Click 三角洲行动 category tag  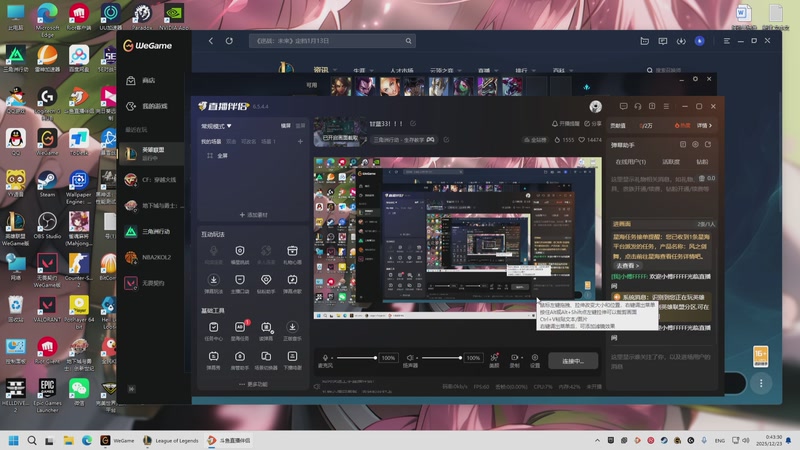coord(404,140)
